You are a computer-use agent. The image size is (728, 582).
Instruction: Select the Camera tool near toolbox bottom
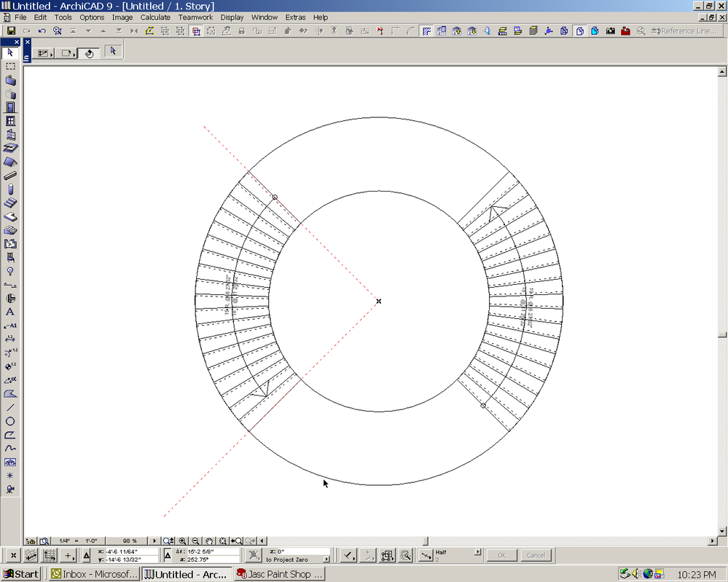[x=10, y=488]
